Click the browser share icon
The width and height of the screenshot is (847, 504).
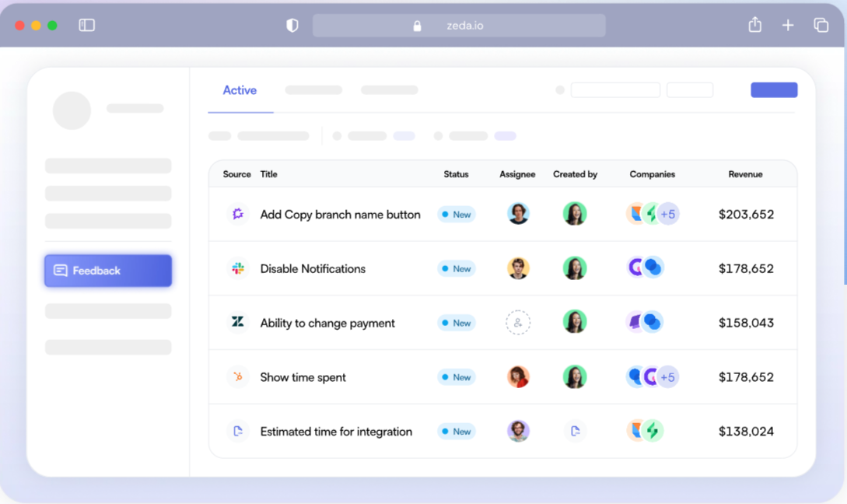click(754, 25)
